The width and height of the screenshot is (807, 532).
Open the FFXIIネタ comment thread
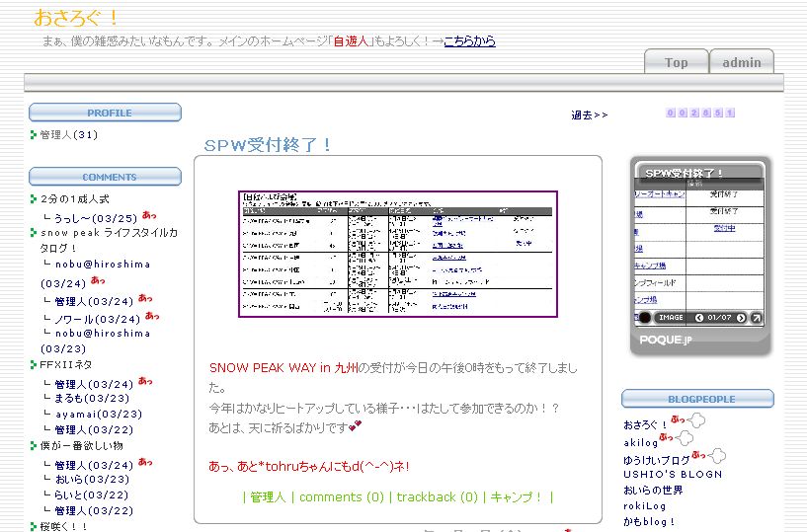click(66, 365)
